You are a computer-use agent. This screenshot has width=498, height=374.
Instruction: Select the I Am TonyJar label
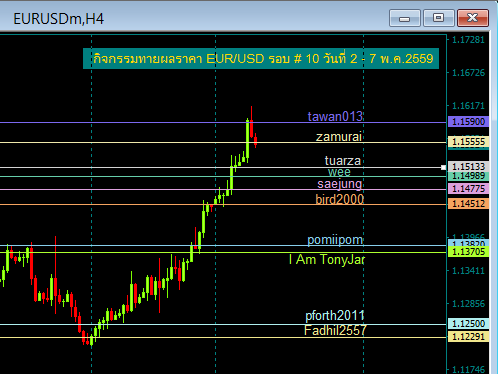[x=327, y=259]
